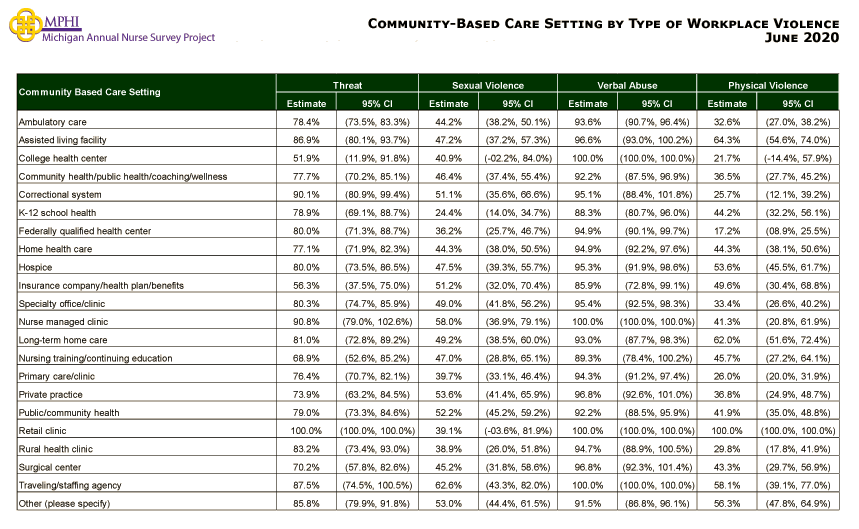The width and height of the screenshot is (859, 529).
Task: Select the 'Hospice' row label
Action: click(x=35, y=267)
